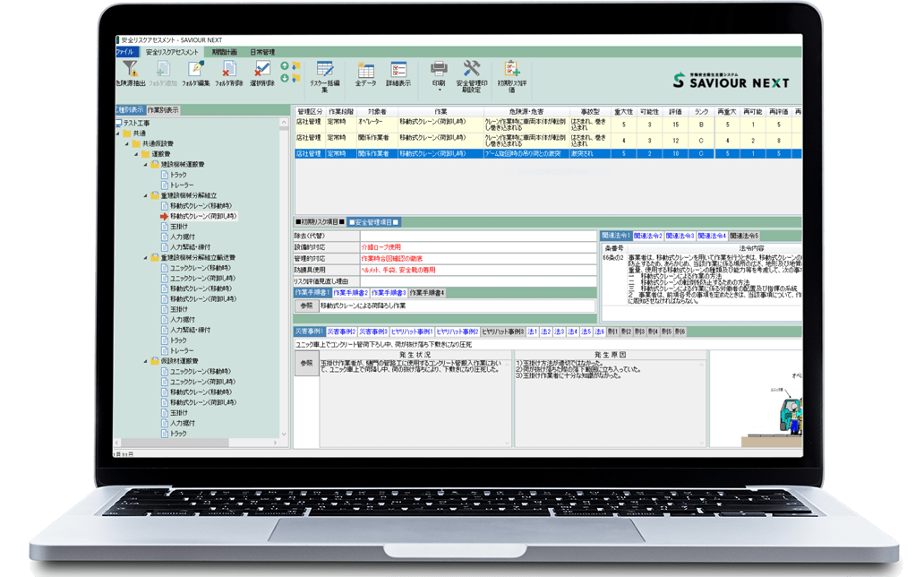Collapse the 共通仮設費 tree folder
The height and width of the screenshot is (577, 924).
point(127,143)
